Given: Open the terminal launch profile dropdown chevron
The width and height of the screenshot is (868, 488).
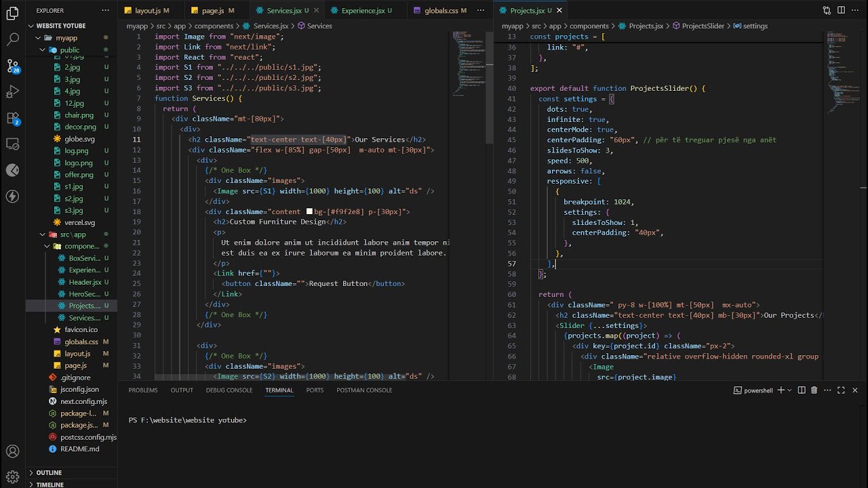Looking at the screenshot, I should (790, 390).
